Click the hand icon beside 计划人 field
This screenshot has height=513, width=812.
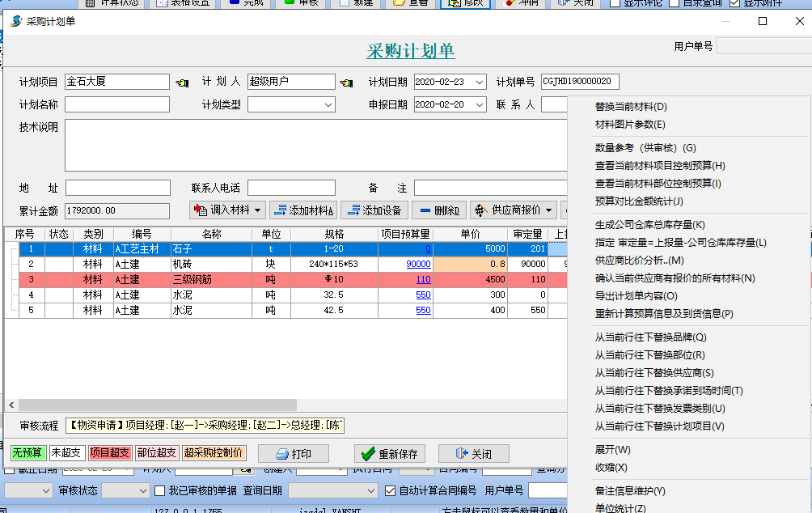pos(347,82)
